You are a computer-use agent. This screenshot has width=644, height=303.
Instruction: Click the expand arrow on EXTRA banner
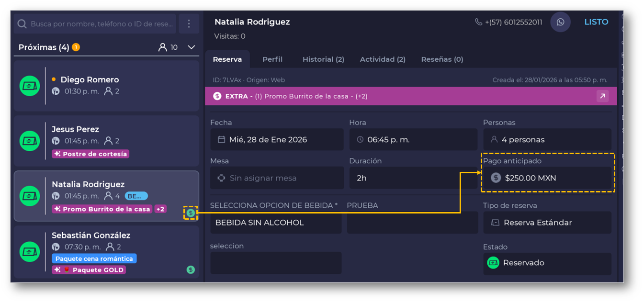click(602, 96)
